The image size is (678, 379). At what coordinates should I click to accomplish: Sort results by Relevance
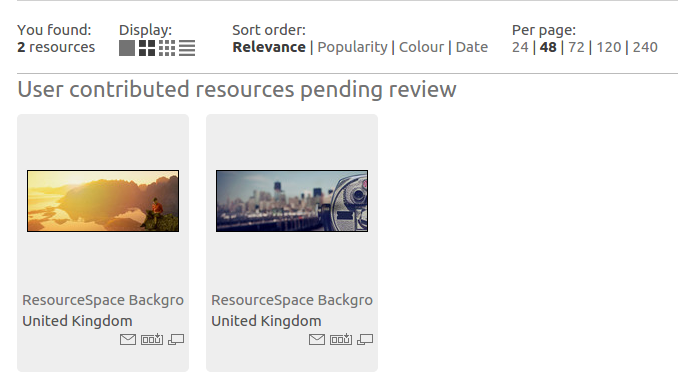tap(269, 47)
